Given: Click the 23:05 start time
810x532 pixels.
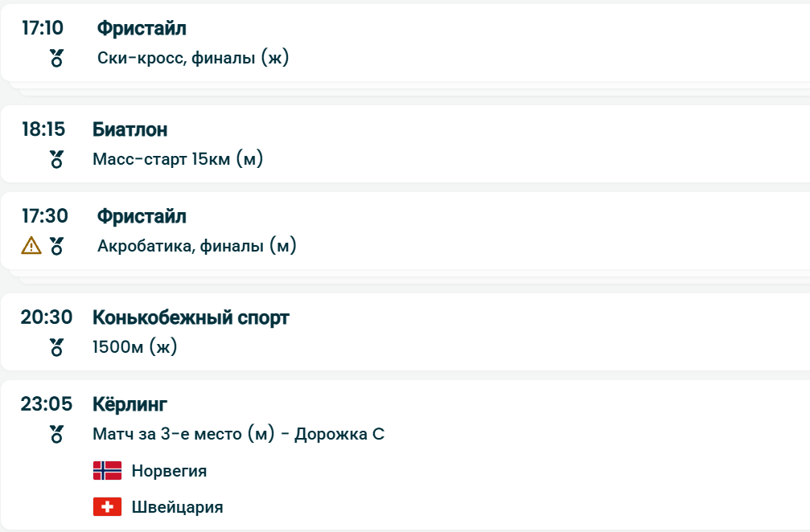Looking at the screenshot, I should [x=47, y=404].
